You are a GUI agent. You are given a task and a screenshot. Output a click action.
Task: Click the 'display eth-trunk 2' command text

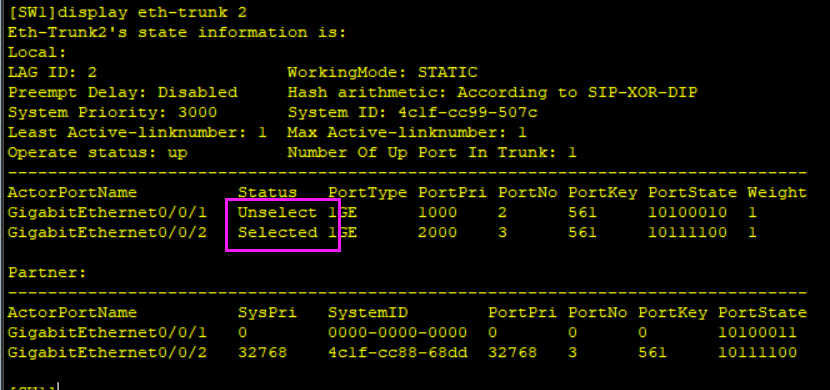(152, 13)
